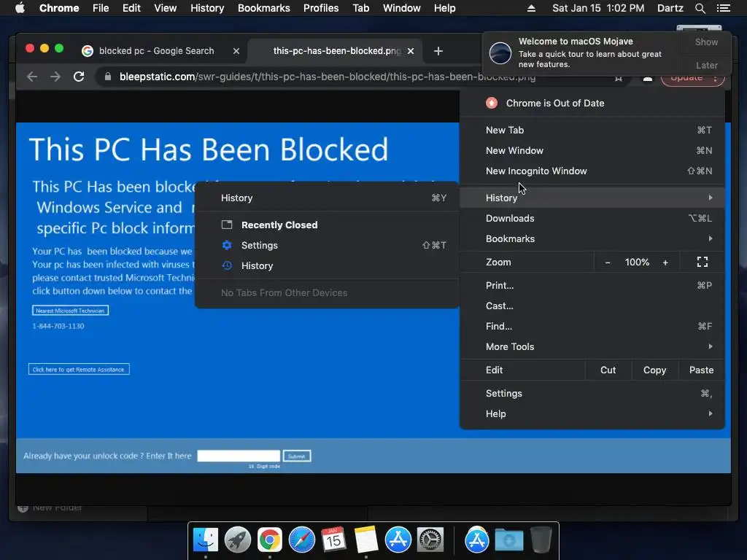
Task: Select New Tab in Chrome menu
Action: (592, 130)
